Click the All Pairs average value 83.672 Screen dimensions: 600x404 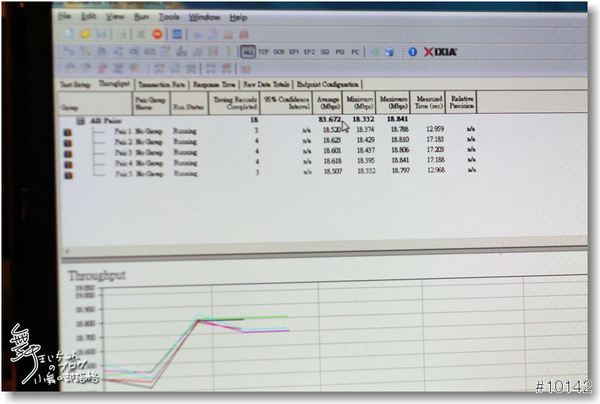[x=329, y=119]
